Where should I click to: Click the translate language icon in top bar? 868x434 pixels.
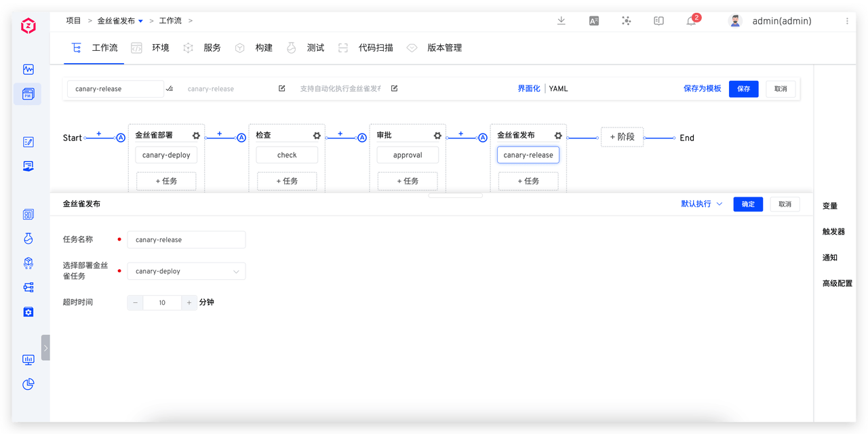point(593,21)
